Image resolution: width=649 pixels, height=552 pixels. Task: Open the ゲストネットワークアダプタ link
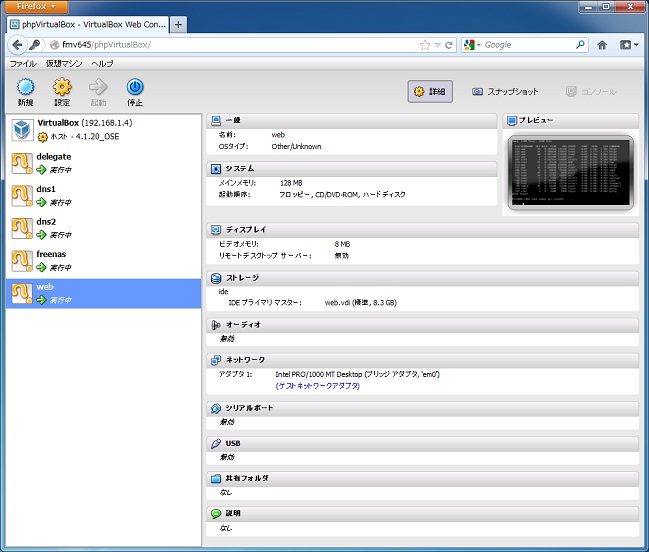point(317,386)
